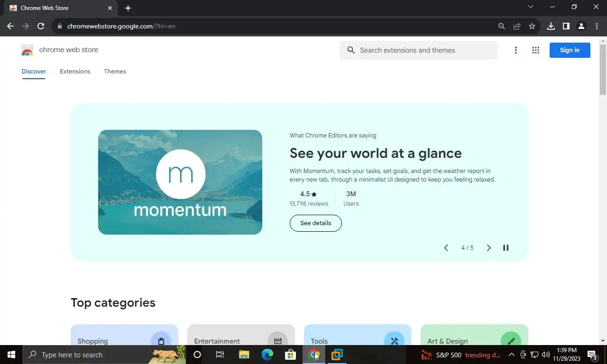Open a new tab
This screenshot has height=364, width=607.
click(x=128, y=8)
